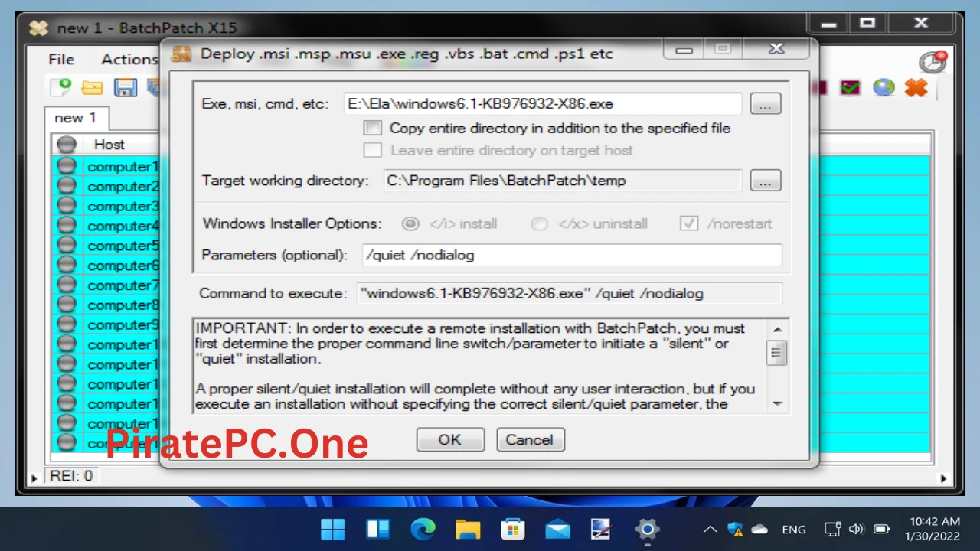Click the status ball icon in Host header
This screenshot has height=551, width=980.
click(x=67, y=144)
